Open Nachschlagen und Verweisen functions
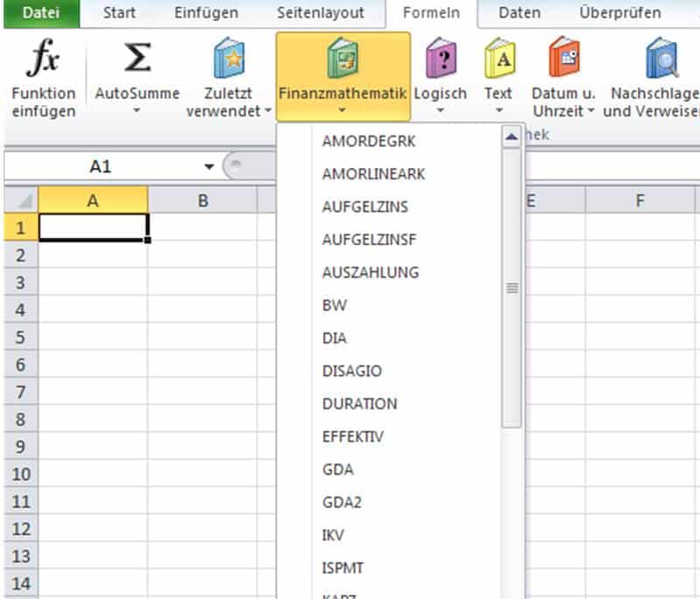Viewport: 700px width, 599px height. tap(659, 61)
